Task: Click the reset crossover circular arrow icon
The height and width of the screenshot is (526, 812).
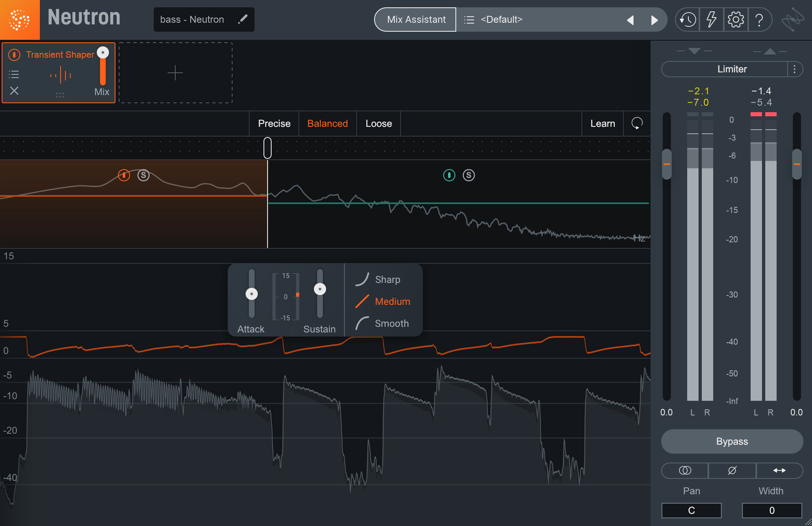Action: click(x=637, y=123)
